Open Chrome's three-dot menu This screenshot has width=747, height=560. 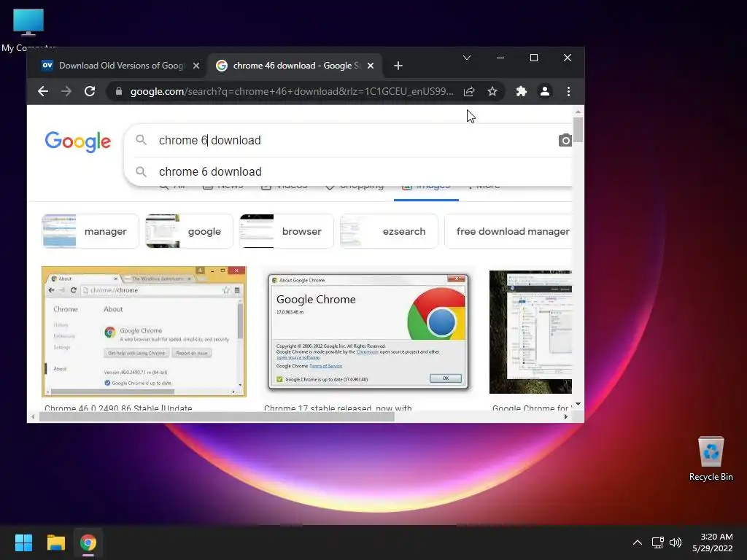tap(568, 91)
